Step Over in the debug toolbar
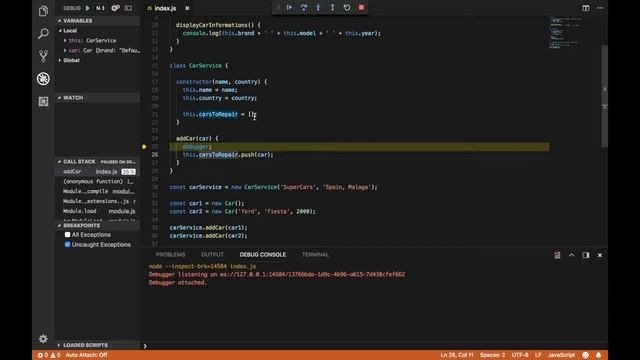This screenshot has height=360, width=640. pos(304,7)
